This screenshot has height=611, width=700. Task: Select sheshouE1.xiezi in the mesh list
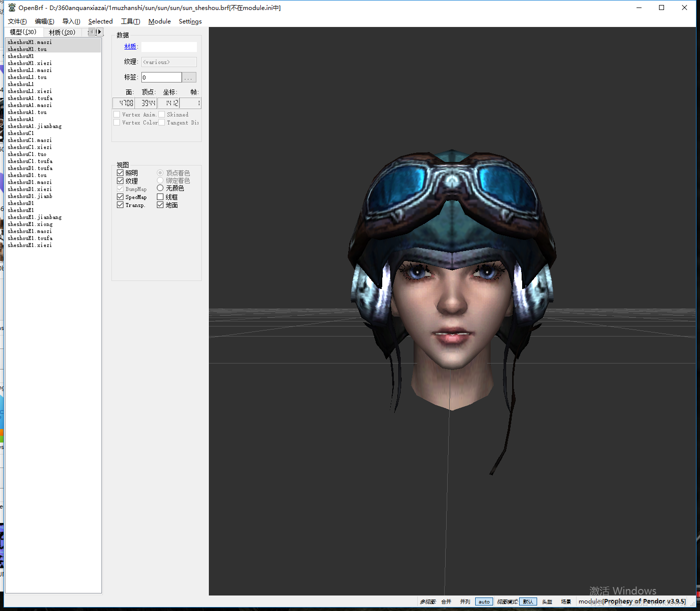coord(53,245)
